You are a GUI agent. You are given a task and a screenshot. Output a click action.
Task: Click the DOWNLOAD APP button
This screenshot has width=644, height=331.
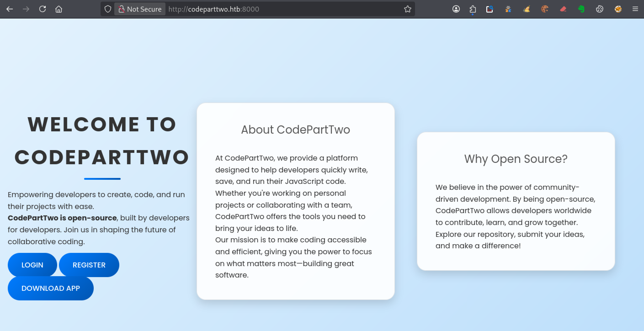point(51,288)
